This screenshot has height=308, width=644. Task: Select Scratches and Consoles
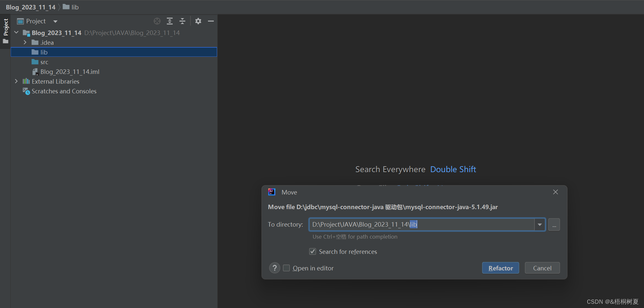pos(64,91)
